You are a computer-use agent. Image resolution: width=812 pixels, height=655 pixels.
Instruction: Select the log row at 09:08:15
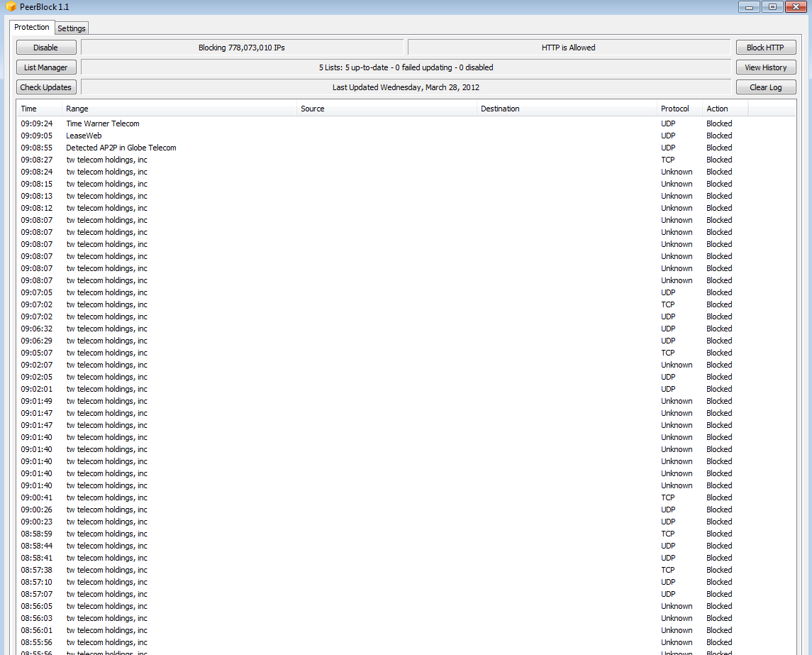pyautogui.click(x=406, y=184)
